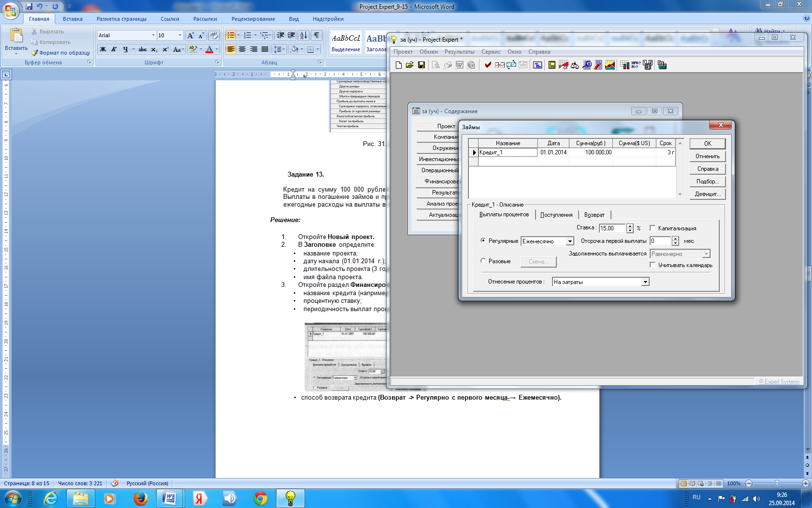Open the Результаты menu in Project Expert

[x=459, y=52]
